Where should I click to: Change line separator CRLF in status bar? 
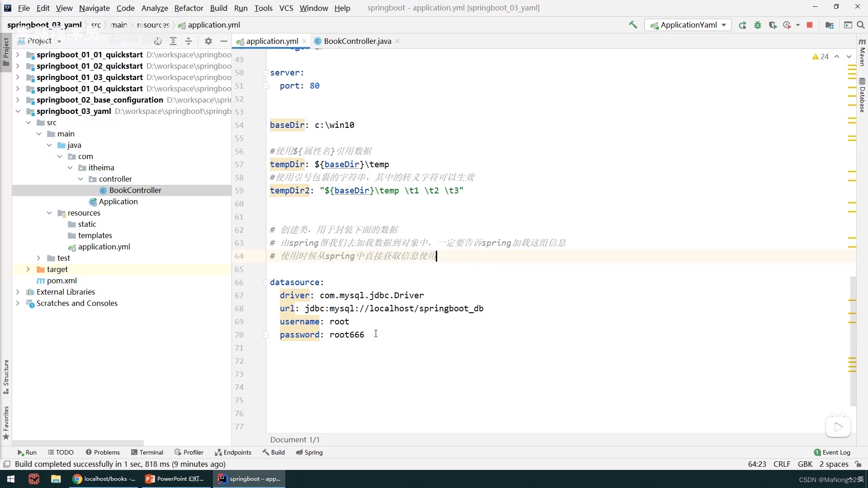(782, 464)
